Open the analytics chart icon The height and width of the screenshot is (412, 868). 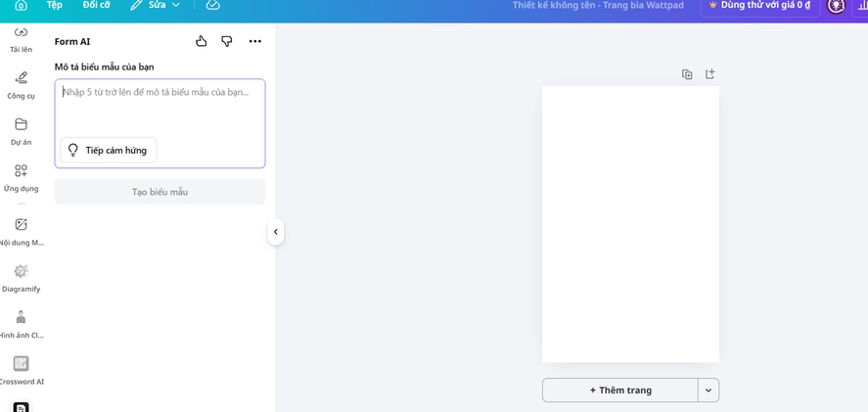click(x=861, y=5)
